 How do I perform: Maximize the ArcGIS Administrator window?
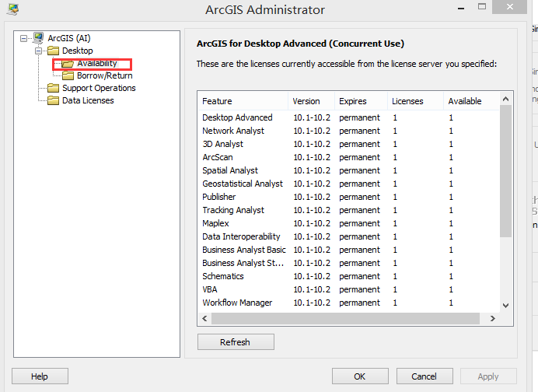482,6
